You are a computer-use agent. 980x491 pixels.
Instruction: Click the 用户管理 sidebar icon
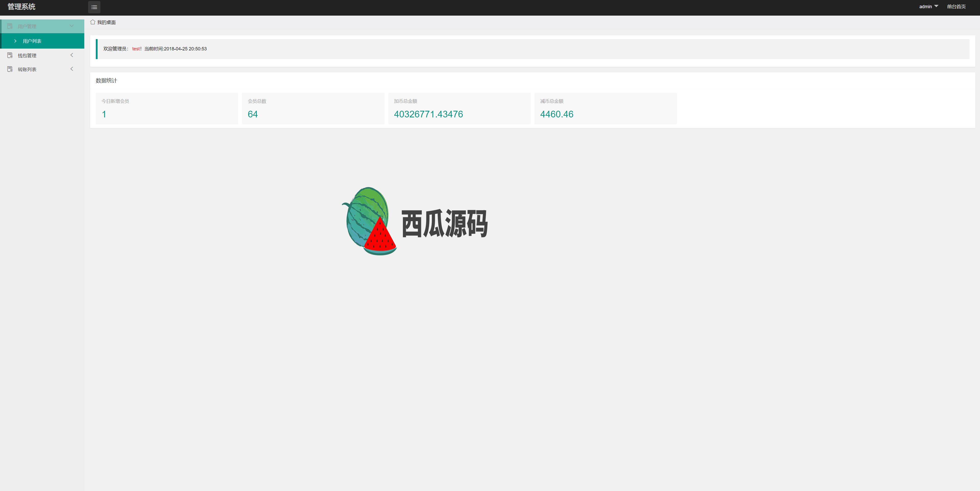(10, 26)
